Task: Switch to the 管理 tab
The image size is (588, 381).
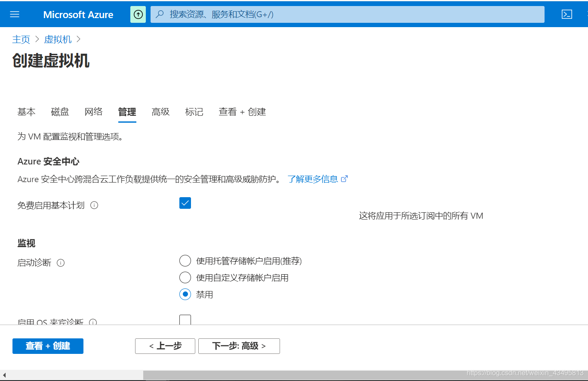Action: click(x=127, y=112)
